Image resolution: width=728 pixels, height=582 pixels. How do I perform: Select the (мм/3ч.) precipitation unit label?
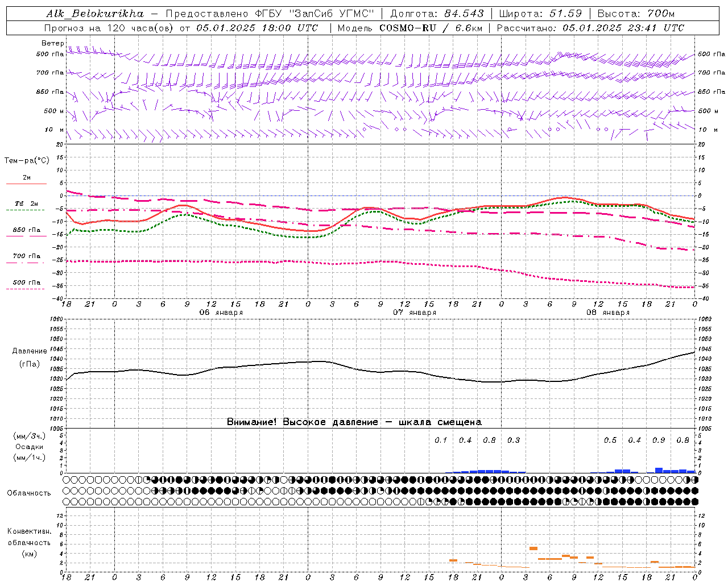[29, 436]
